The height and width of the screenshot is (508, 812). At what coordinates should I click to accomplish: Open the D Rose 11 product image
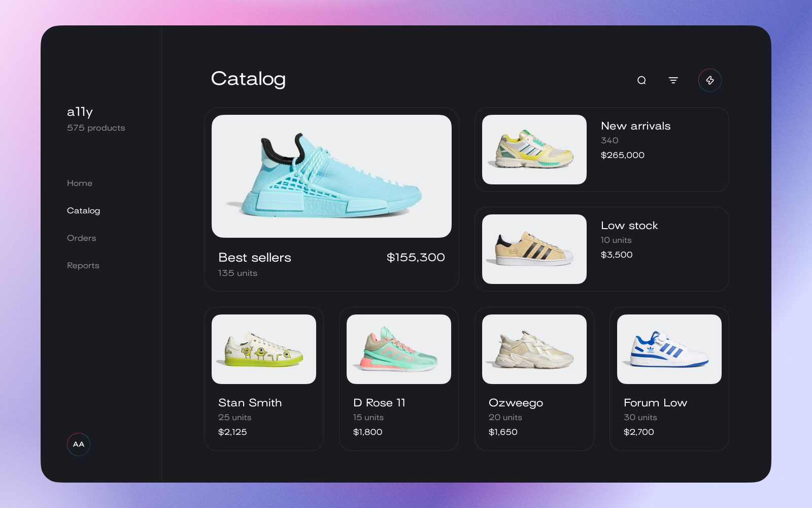(x=399, y=349)
